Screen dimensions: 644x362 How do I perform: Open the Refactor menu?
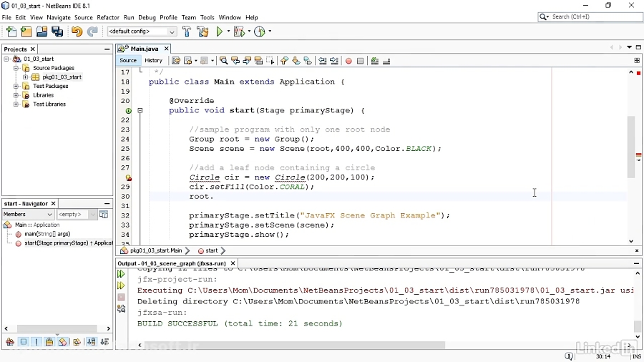[108, 18]
